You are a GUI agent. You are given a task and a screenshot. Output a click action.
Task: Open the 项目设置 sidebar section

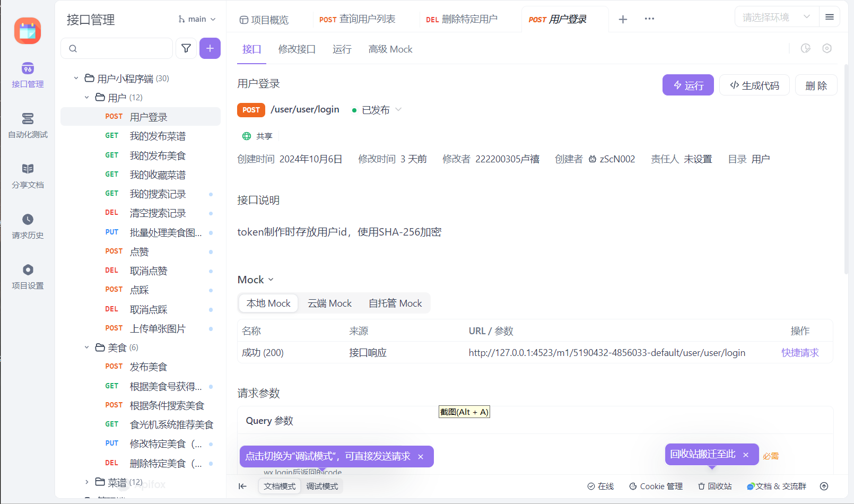(x=28, y=277)
